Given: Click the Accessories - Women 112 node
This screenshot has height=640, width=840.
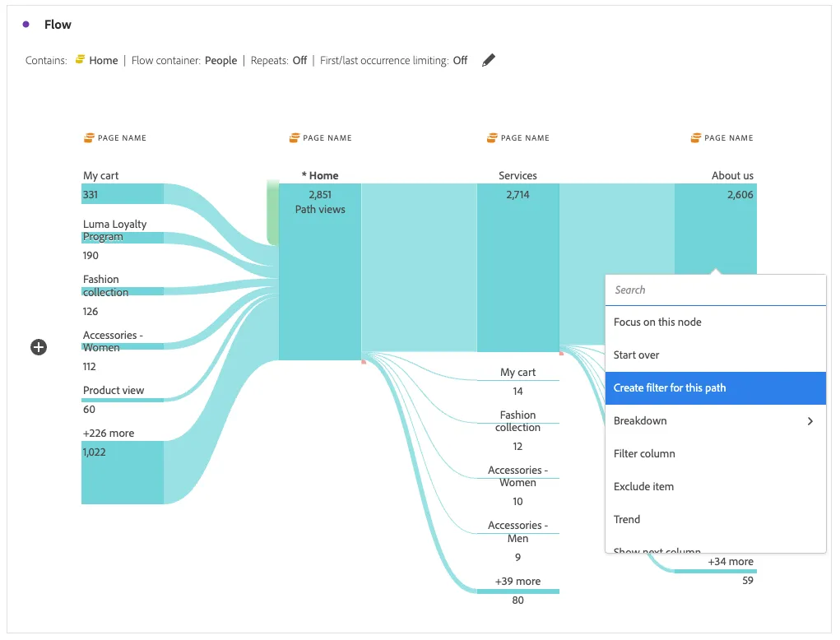Looking at the screenshot, I should pos(122,346).
